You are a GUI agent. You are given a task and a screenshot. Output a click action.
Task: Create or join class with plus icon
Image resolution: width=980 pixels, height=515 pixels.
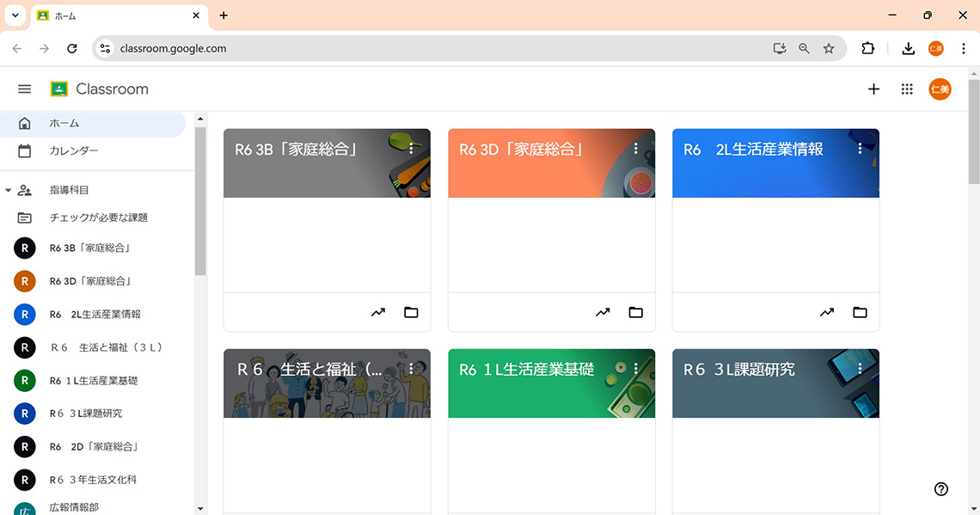pyautogui.click(x=873, y=89)
